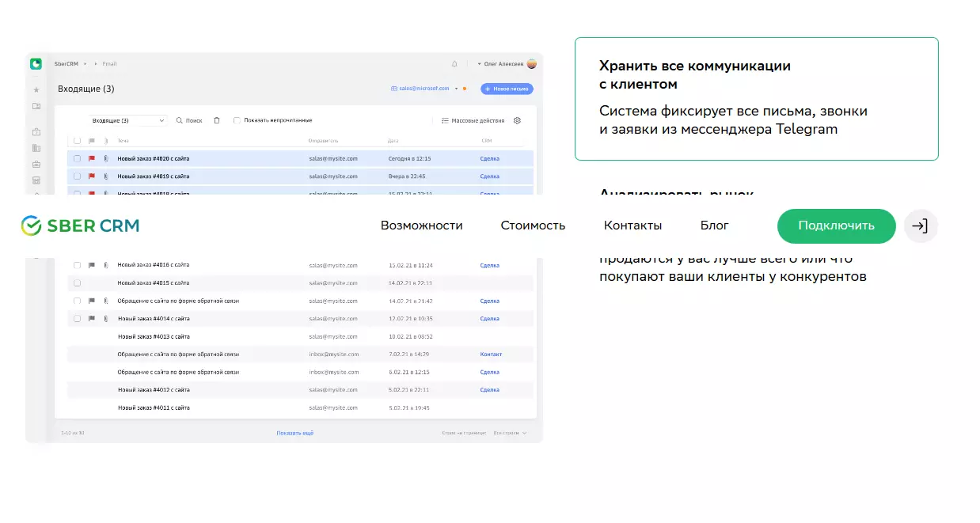This screenshot has height=523, width=980.
Task: Tick the select-all checkbox in the table header
Action: pos(77,141)
